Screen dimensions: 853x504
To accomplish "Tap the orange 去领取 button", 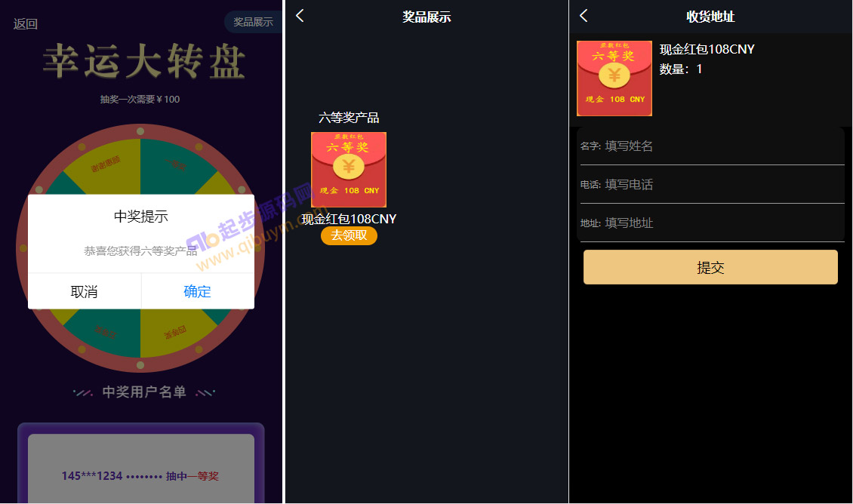I will tap(349, 235).
